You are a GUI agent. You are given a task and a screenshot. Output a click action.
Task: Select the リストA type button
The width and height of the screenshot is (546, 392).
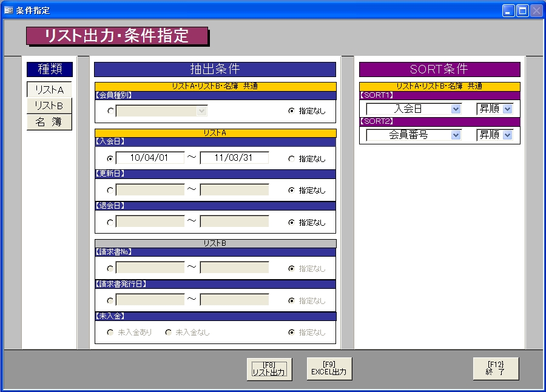(49, 90)
